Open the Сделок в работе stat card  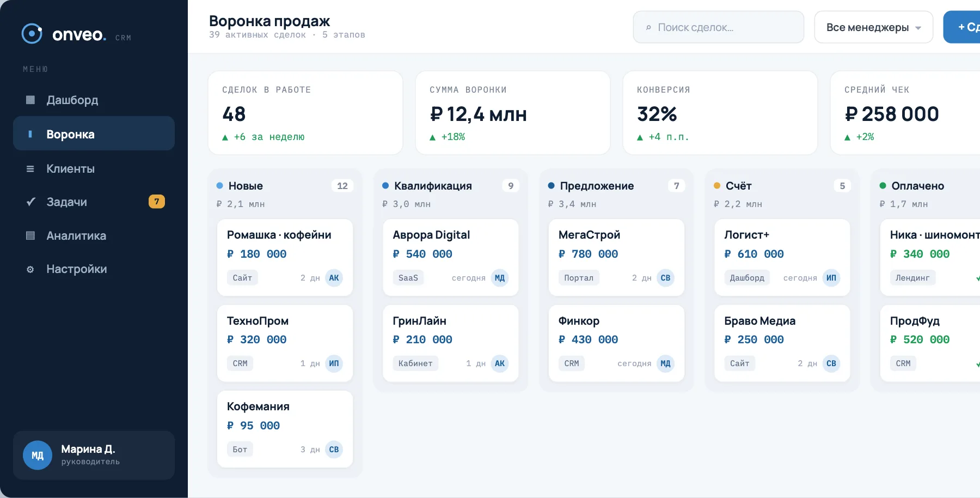click(305, 113)
